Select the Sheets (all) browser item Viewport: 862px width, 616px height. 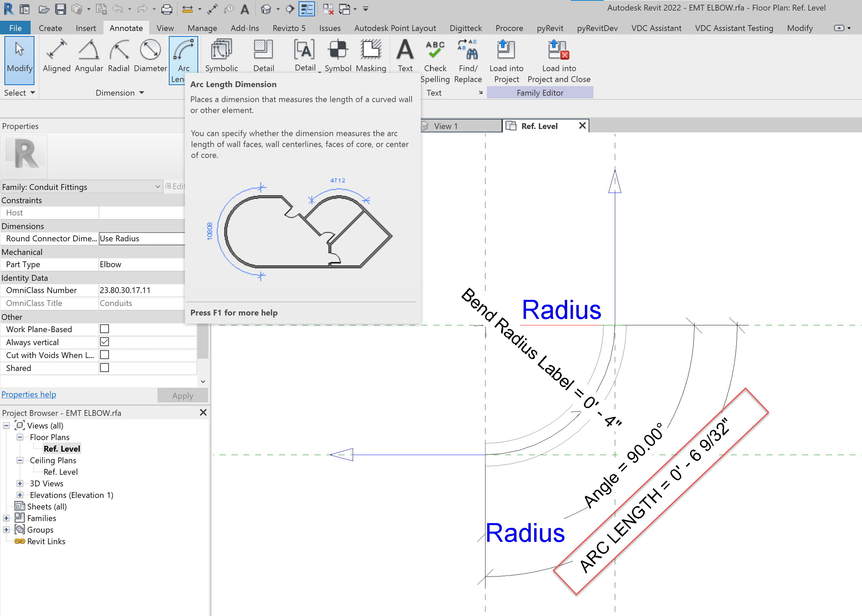[x=47, y=506]
